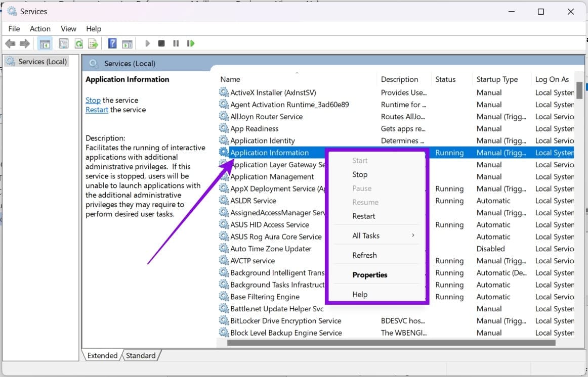Select ASUS Rog Aura Core Service row
Image resolution: width=588 pixels, height=377 pixels.
[396, 237]
